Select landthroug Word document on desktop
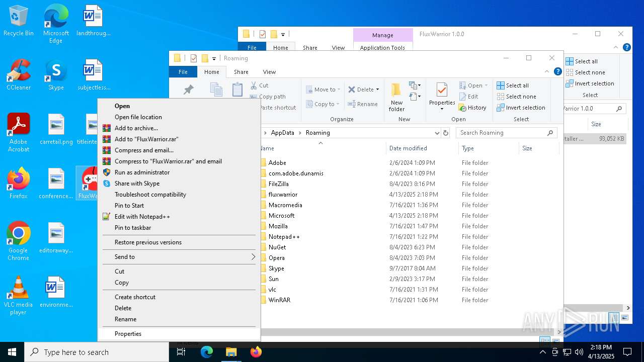 tap(93, 21)
